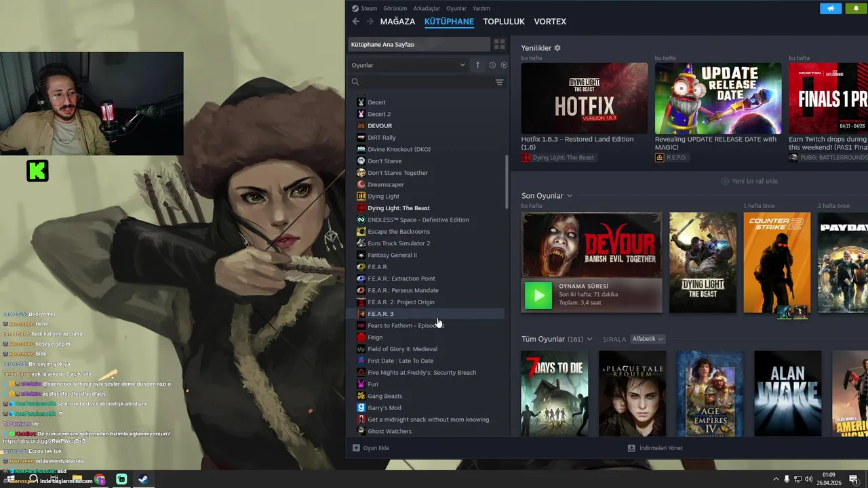Screen dimensions: 868x488
Task: Open the Görünüm menu
Action: 395,8
